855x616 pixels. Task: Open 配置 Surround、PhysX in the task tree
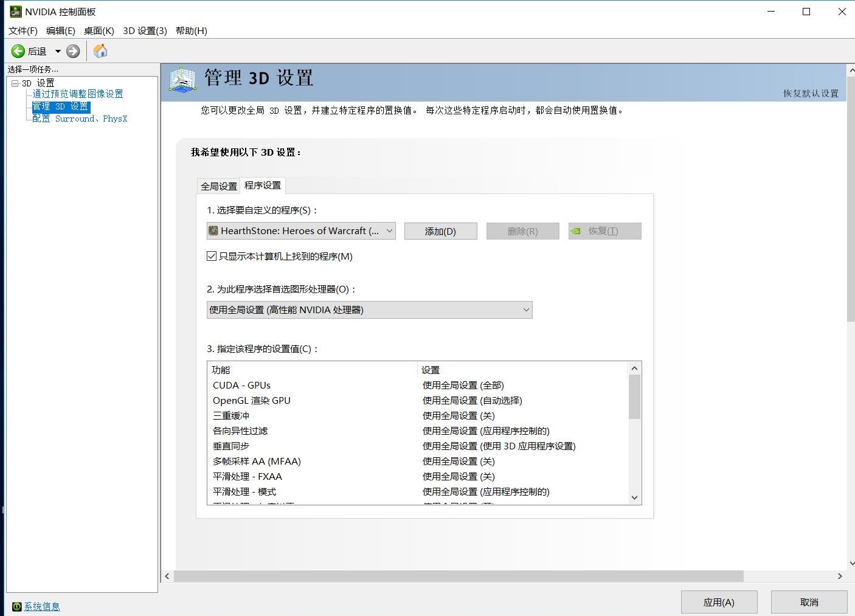[x=80, y=119]
